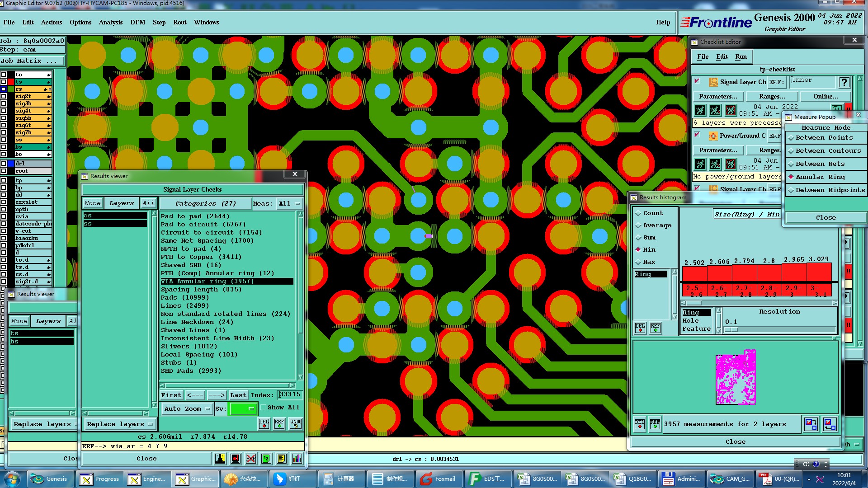Click the help question mark in Checklist Editor
This screenshot has height=488, width=868.
pyautogui.click(x=844, y=82)
